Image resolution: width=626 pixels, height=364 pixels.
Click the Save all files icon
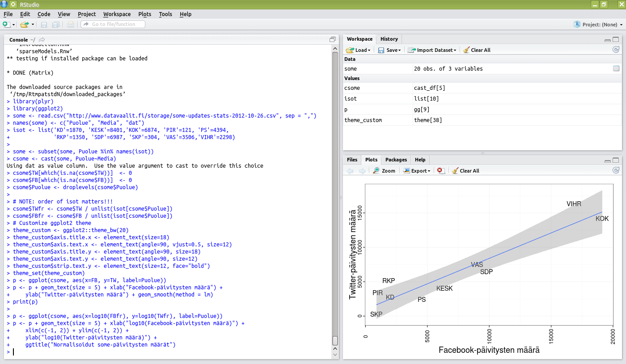tap(56, 24)
